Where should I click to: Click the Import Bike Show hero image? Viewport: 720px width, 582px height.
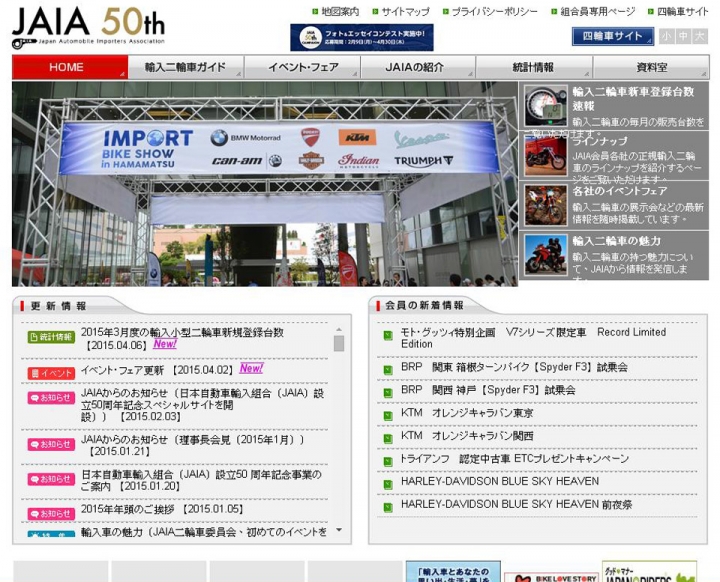[x=265, y=184]
